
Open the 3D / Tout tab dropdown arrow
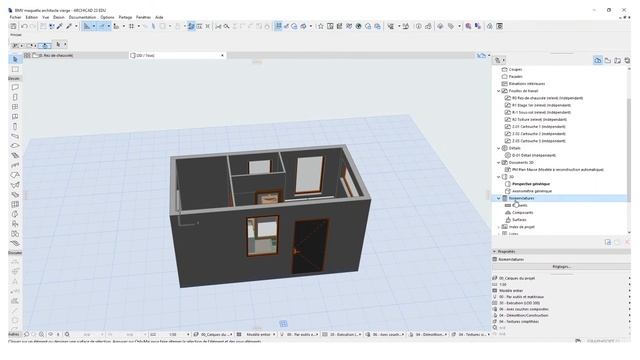tap(222, 55)
